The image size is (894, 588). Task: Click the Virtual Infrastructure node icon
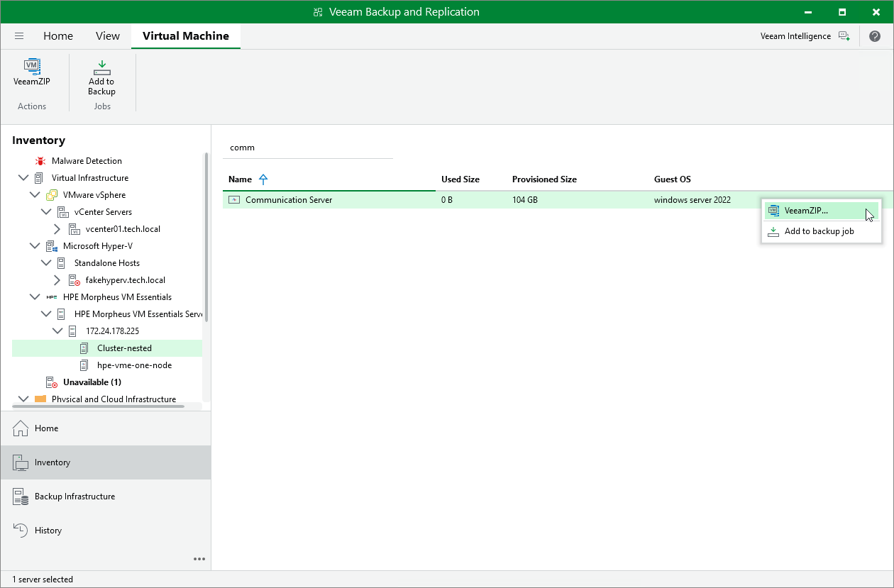pyautogui.click(x=40, y=178)
